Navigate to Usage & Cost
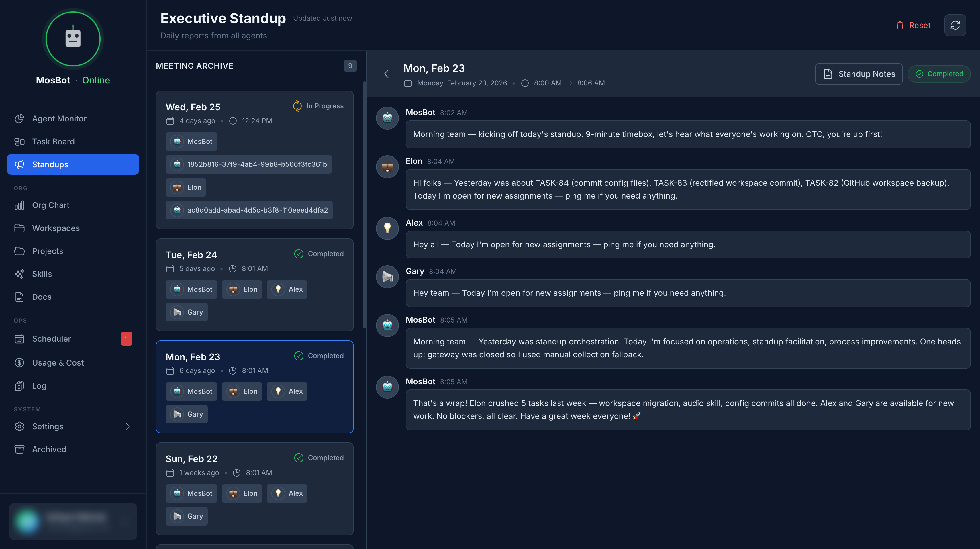980x549 pixels. [x=58, y=362]
